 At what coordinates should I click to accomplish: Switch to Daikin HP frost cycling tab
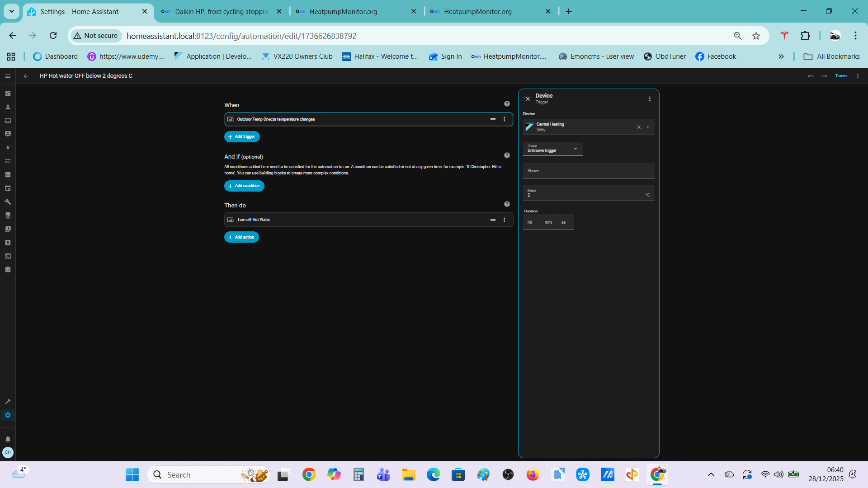(x=222, y=11)
